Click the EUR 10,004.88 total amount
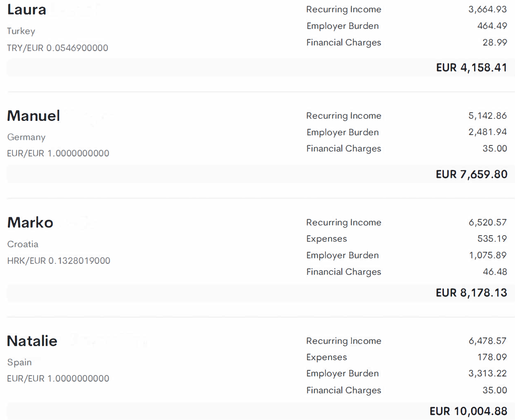Screen dimensions: 515x420 (x=468, y=411)
